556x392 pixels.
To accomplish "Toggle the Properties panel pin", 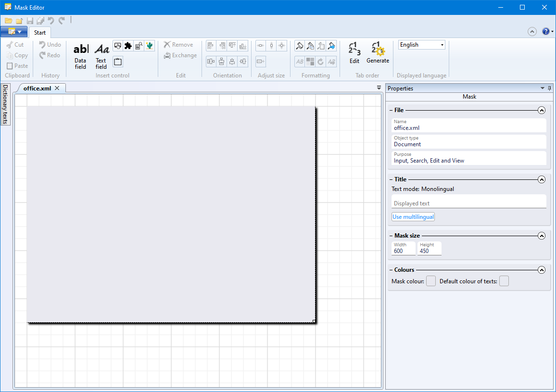I will (x=549, y=89).
